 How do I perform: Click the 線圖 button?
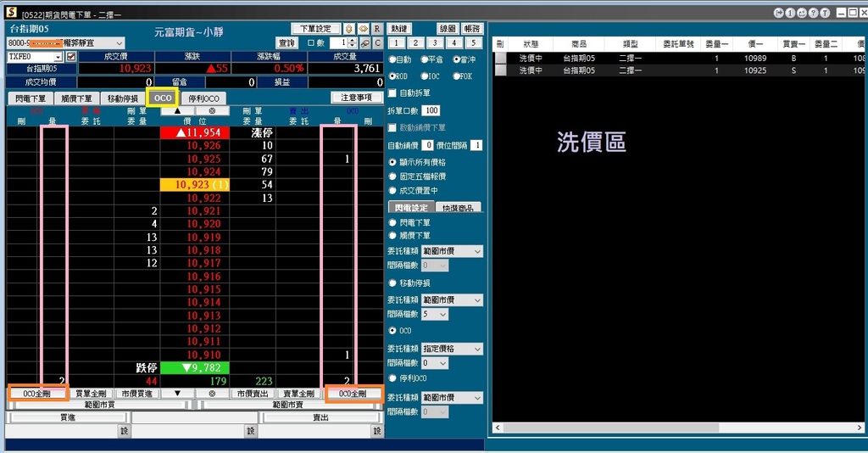tap(448, 29)
